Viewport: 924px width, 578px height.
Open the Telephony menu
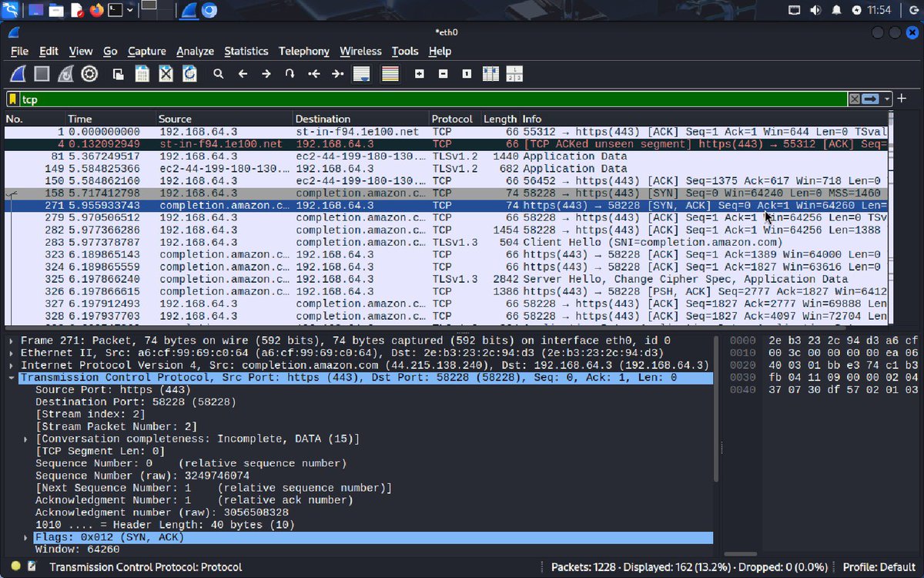coord(303,51)
